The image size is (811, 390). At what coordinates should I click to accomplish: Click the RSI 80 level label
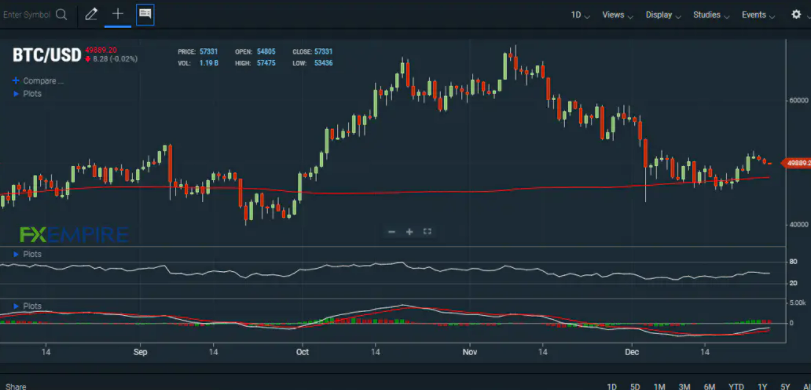click(793, 262)
